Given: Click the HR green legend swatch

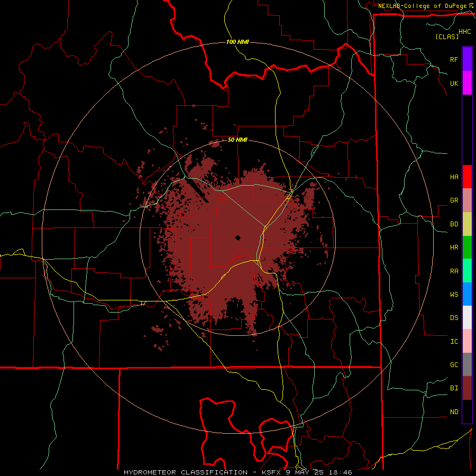Looking at the screenshot, I should (x=467, y=248).
